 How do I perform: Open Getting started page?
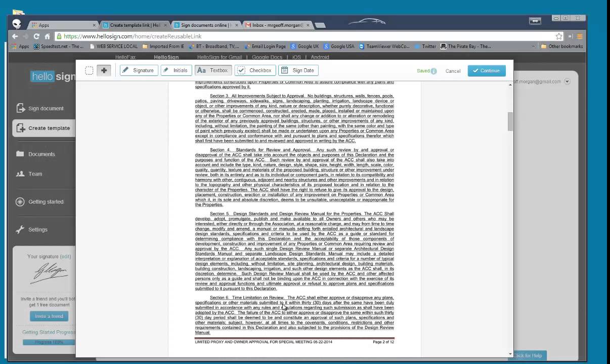point(46,202)
